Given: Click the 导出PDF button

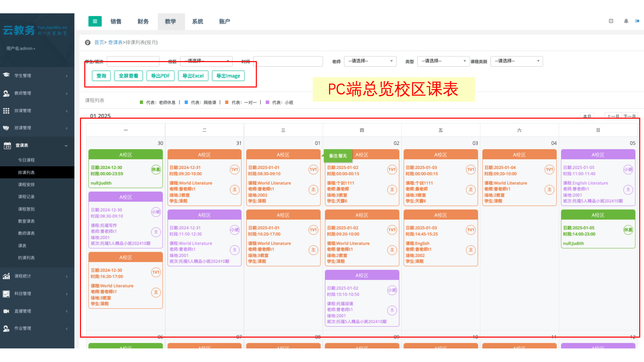Looking at the screenshot, I should pyautogui.click(x=160, y=76).
